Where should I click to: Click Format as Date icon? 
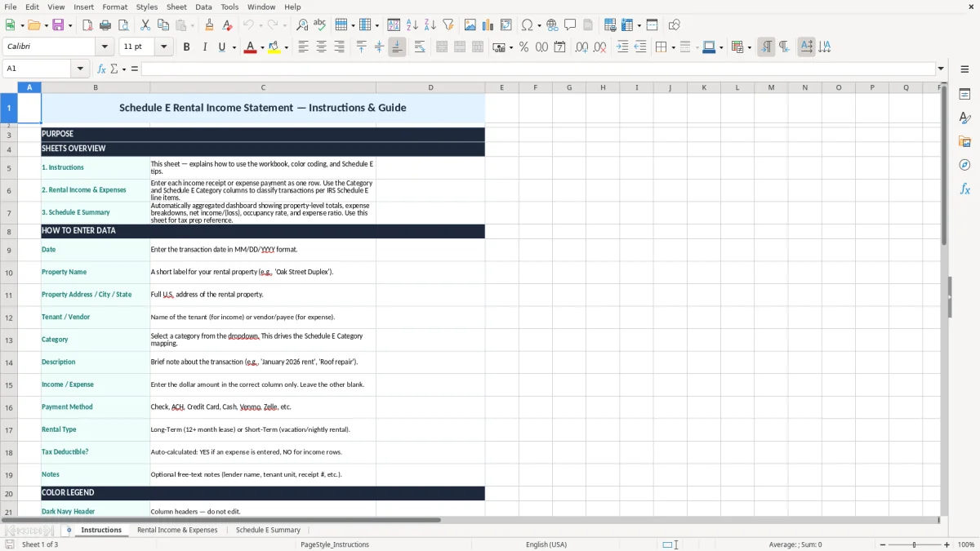tap(559, 47)
